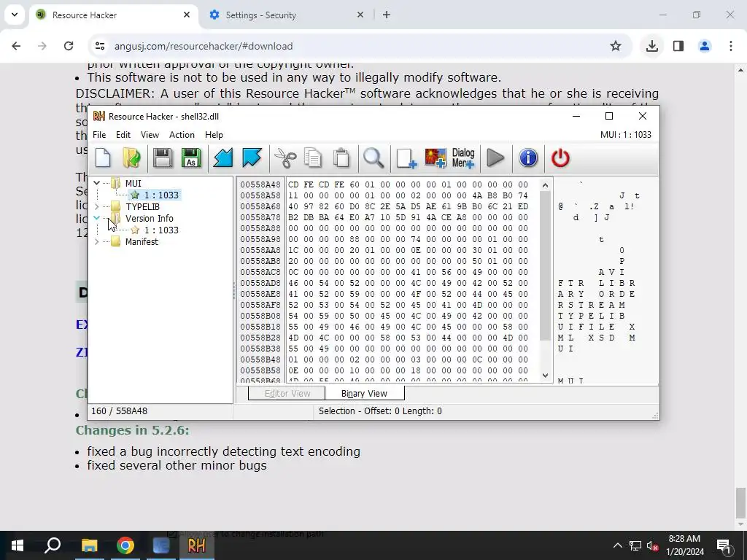The width and height of the screenshot is (747, 560).
Task: Reload the page
Action: 69,46
